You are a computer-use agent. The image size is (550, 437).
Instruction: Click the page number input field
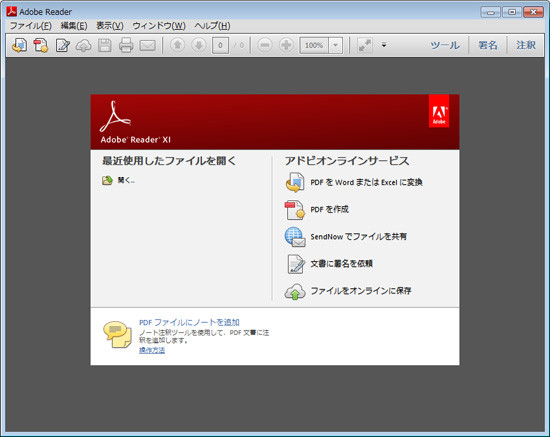tap(220, 45)
